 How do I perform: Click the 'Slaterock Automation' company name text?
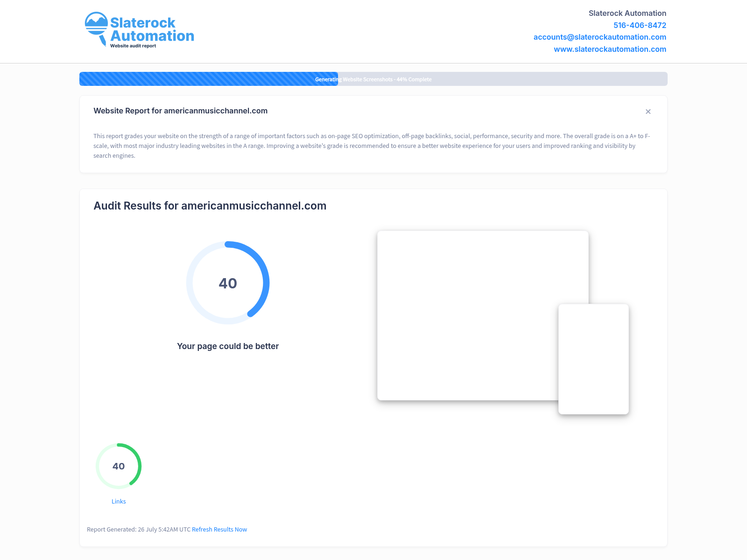coord(627,13)
